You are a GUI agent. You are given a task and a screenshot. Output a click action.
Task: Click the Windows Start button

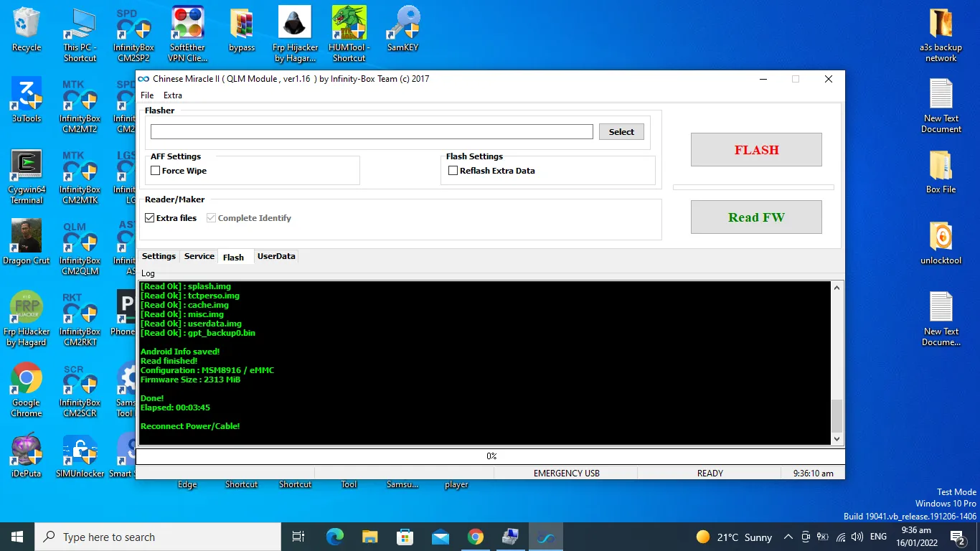(x=17, y=537)
